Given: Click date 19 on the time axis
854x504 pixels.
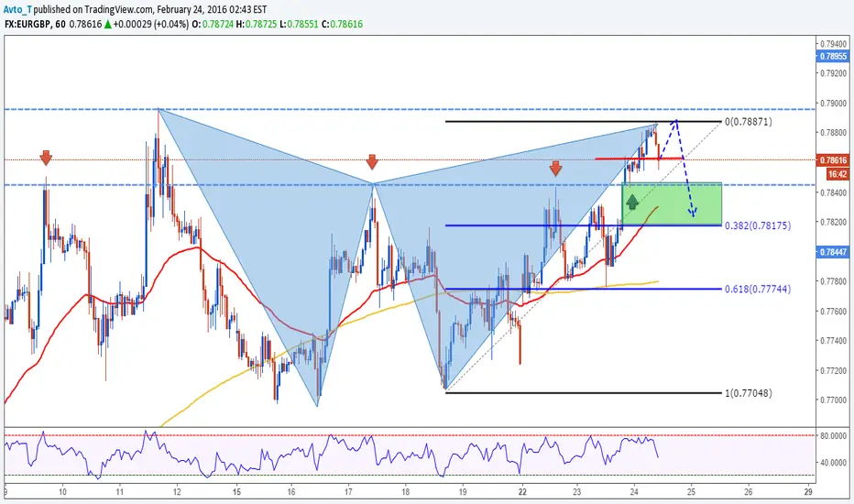Looking at the screenshot, I should tap(463, 491).
